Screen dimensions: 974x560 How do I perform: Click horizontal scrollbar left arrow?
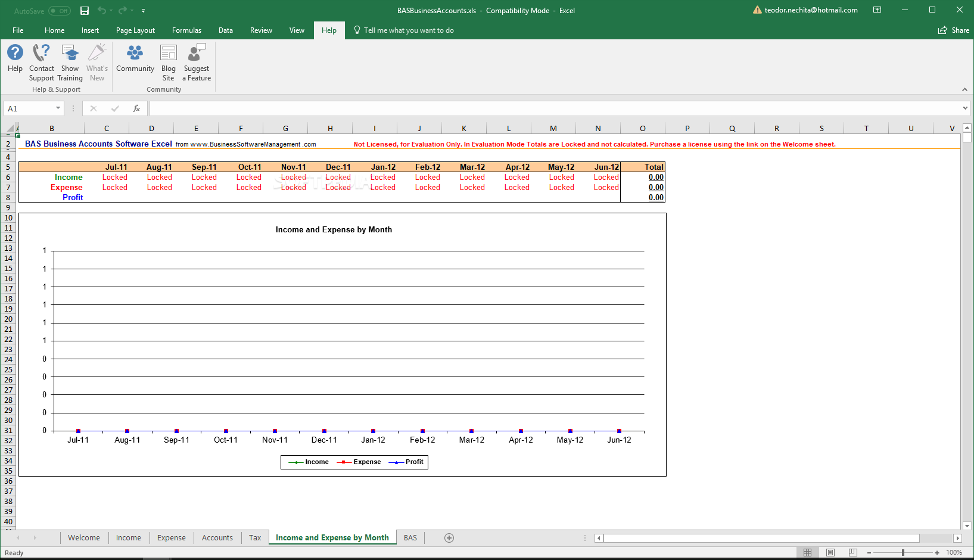[x=599, y=538]
